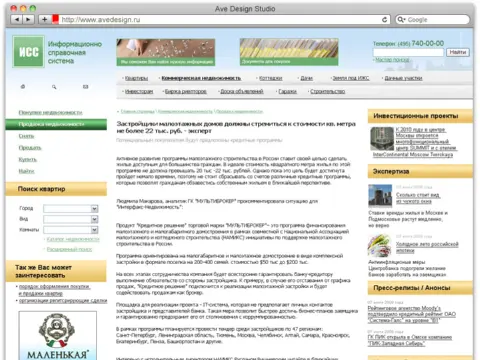480x360 pixels.
Task: Click the magnifier icon in Google search box
Action: 401,20
